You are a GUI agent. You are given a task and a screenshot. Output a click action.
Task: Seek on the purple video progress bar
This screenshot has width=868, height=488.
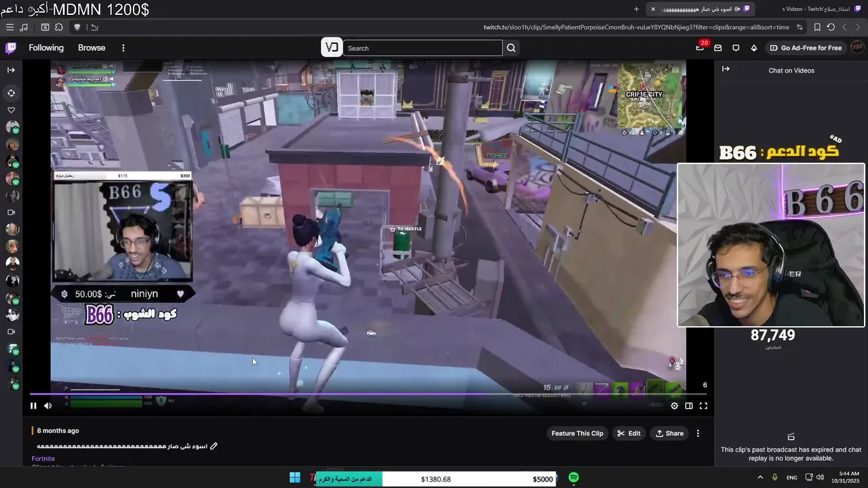[367, 394]
